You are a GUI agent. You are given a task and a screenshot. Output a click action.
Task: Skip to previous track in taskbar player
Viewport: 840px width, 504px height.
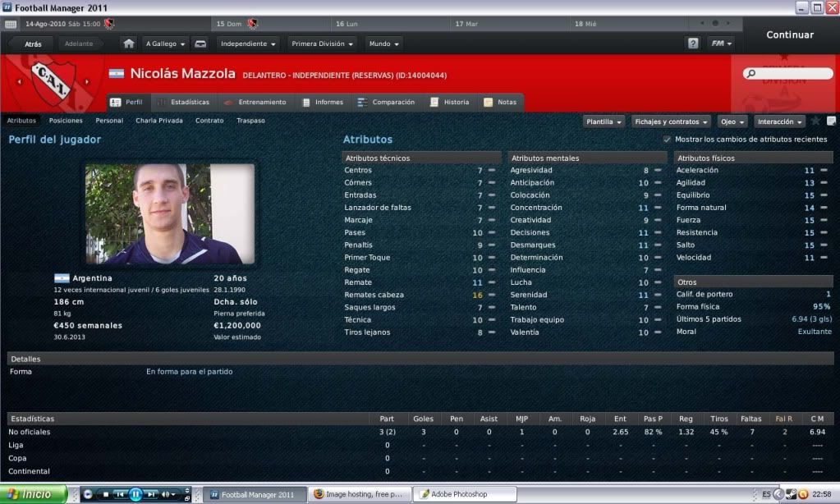point(120,494)
